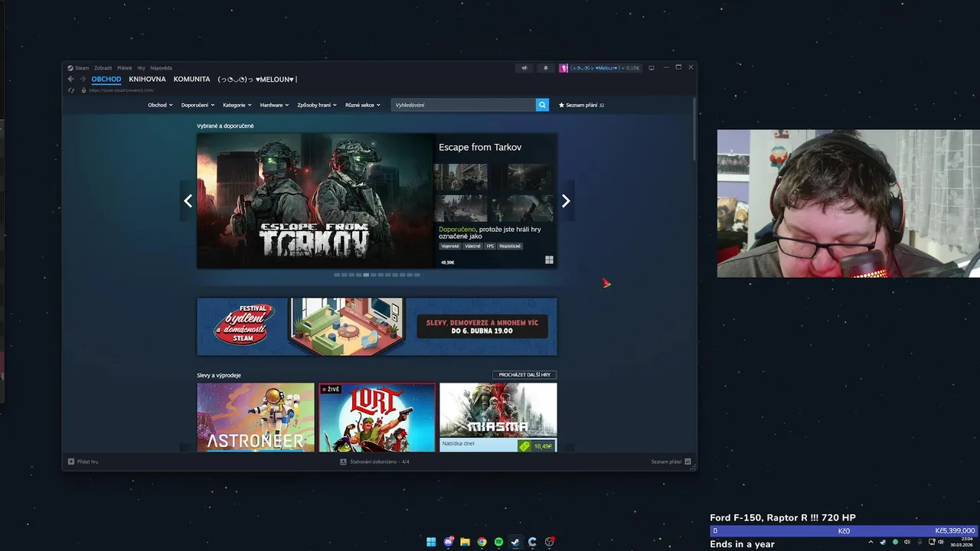Click the highlighted carousel pagination dot

pos(366,275)
